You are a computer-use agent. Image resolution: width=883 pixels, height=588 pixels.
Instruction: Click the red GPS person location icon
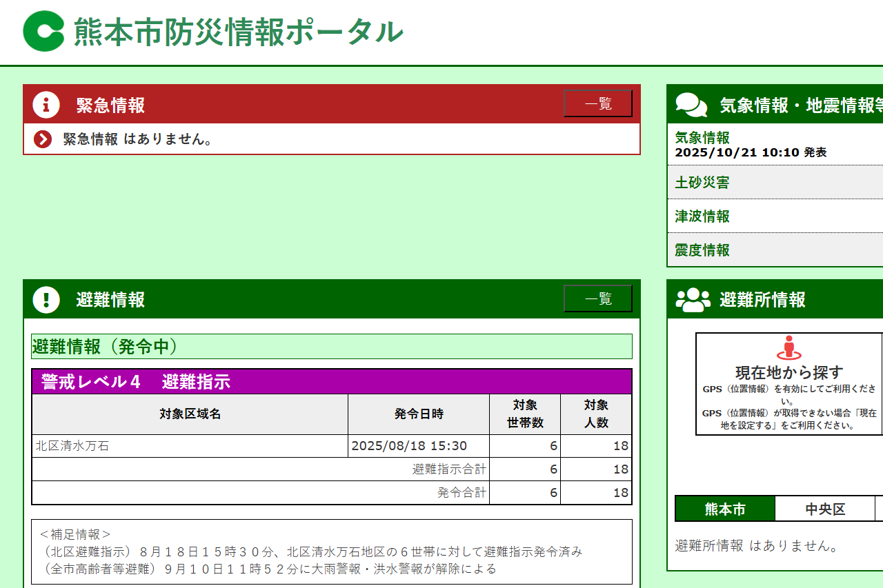click(789, 348)
